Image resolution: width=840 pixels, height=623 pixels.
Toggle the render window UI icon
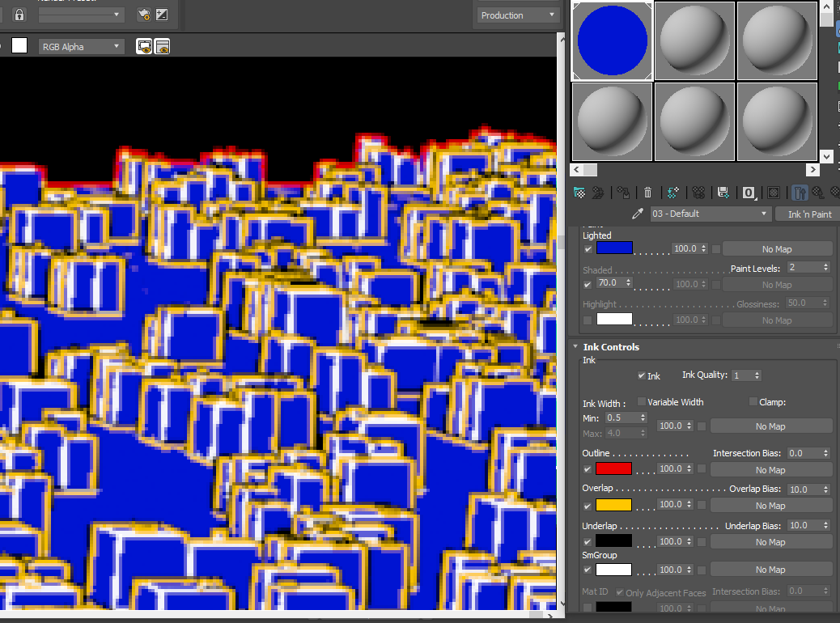click(x=163, y=47)
